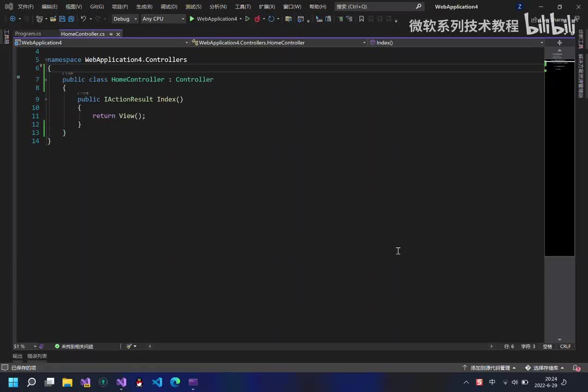Screen dimensions: 588x392
Task: Click 添加到源代码管理 in status bar
Action: tap(489, 367)
